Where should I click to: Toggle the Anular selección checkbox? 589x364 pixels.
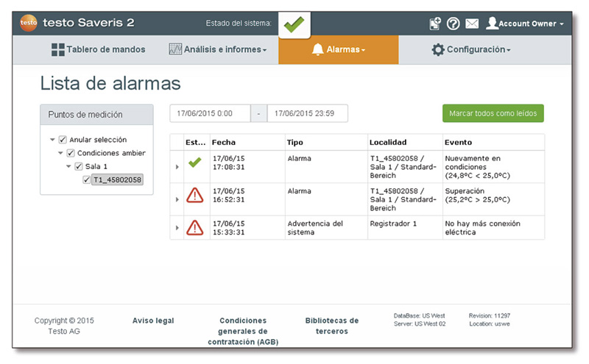[x=63, y=140]
